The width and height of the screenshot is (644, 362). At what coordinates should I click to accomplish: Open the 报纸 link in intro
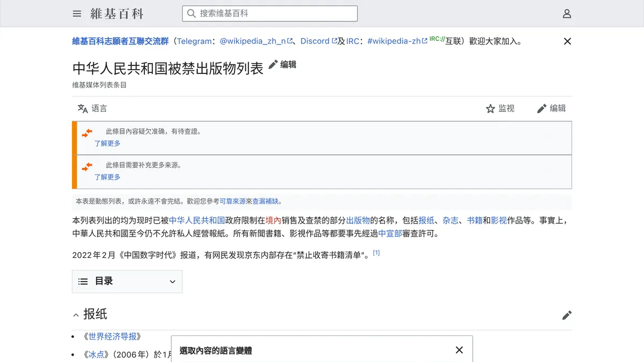point(427,220)
